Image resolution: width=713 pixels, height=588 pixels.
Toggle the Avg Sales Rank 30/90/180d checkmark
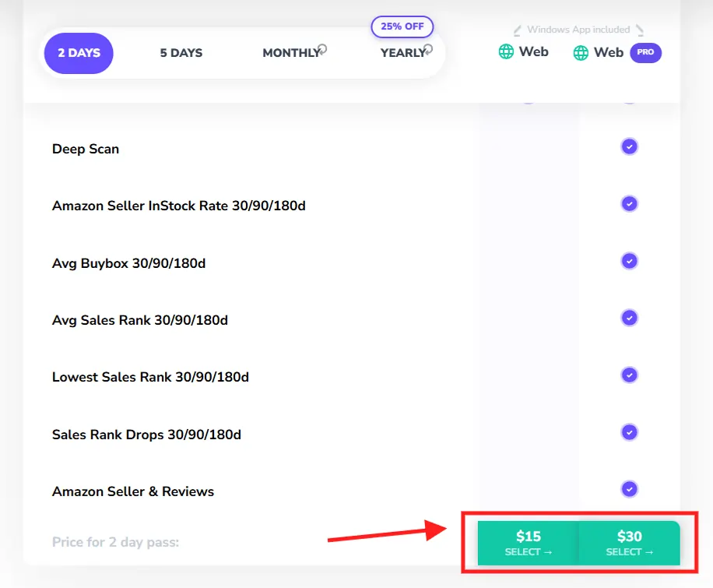[630, 318]
